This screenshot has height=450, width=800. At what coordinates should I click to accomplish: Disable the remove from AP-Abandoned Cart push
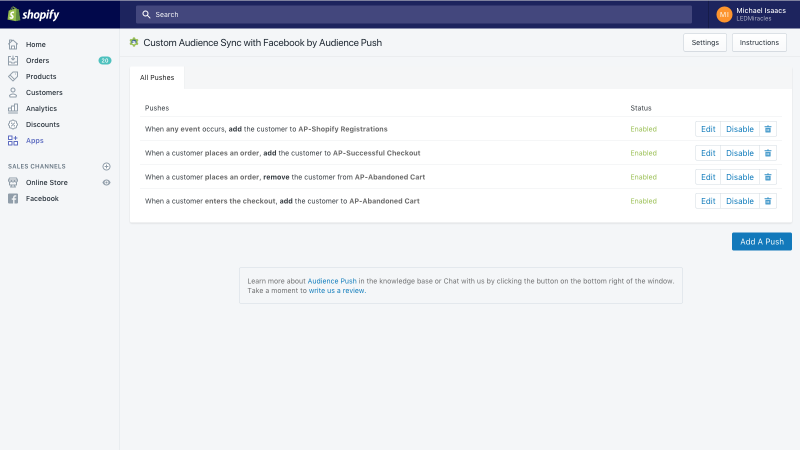click(x=740, y=177)
